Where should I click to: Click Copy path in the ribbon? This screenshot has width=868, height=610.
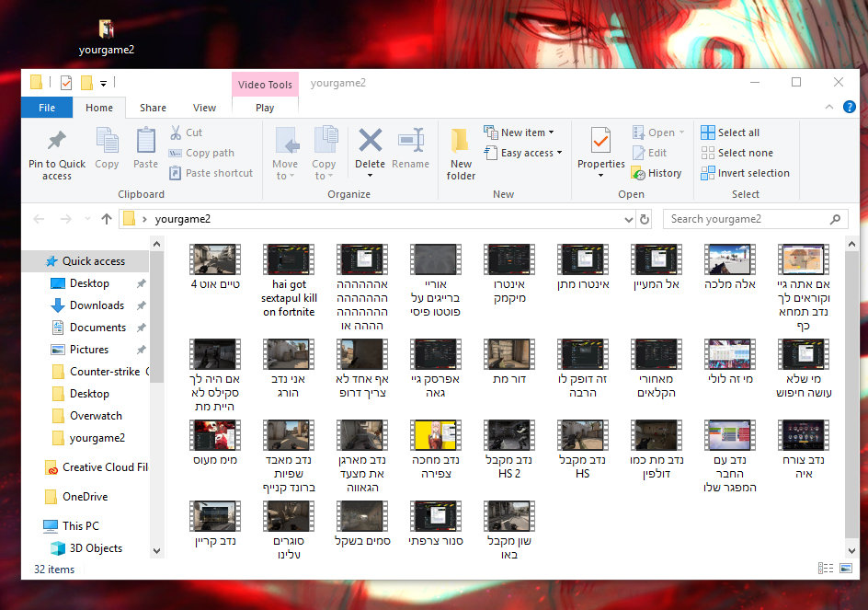[x=201, y=153]
